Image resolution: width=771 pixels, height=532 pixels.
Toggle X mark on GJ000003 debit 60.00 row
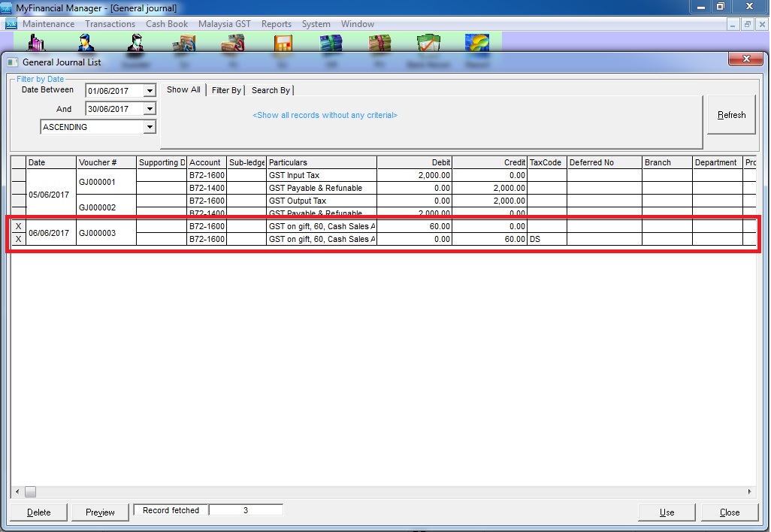(18, 226)
